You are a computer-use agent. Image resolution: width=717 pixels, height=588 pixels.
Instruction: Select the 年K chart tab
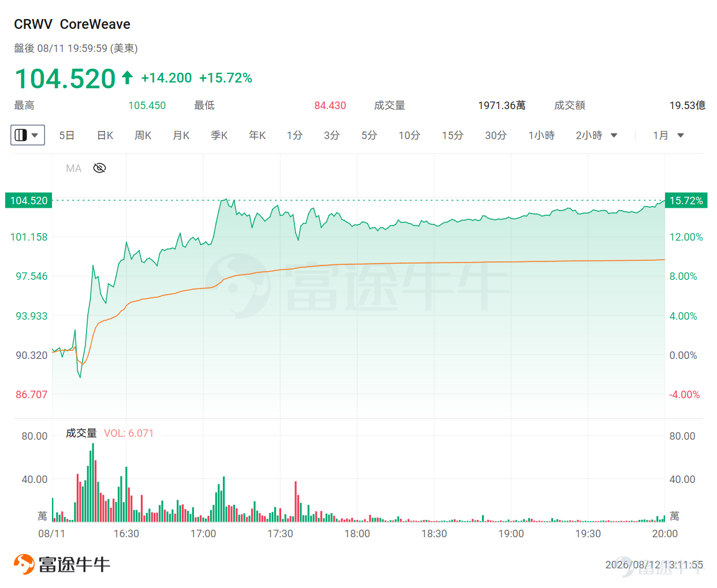point(257,135)
